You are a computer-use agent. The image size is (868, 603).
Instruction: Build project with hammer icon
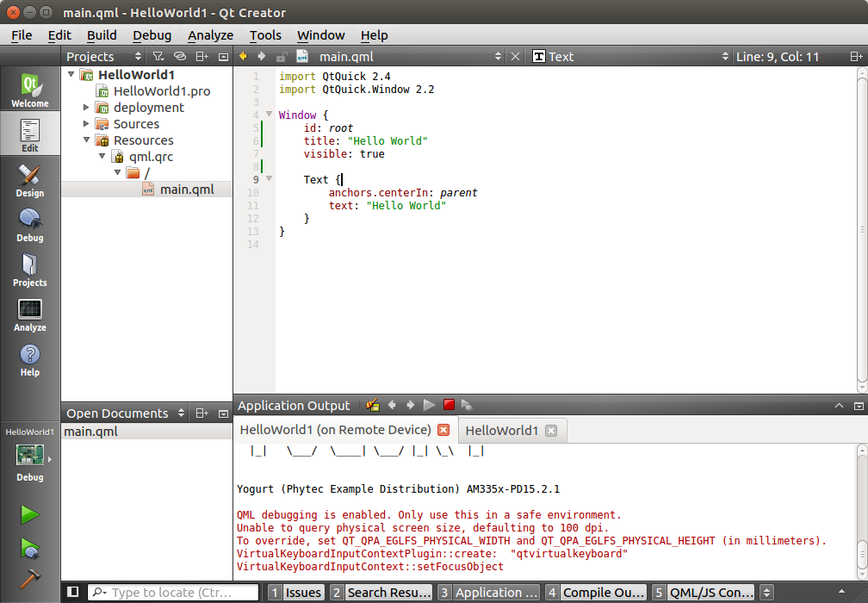(x=30, y=579)
